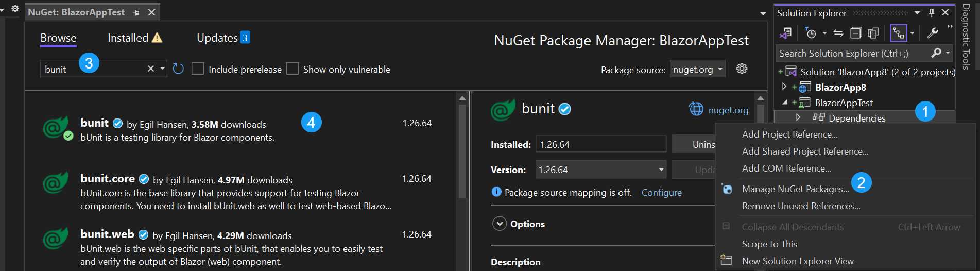The height and width of the screenshot is (271, 980).
Task: Click Sync with Active Document arrows icon
Action: click(x=838, y=33)
